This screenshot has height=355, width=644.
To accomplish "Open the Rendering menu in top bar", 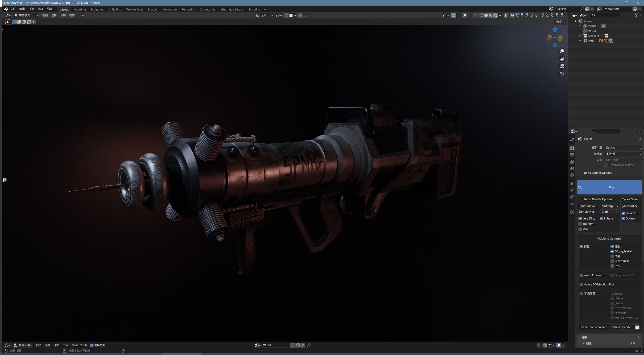I will point(188,9).
